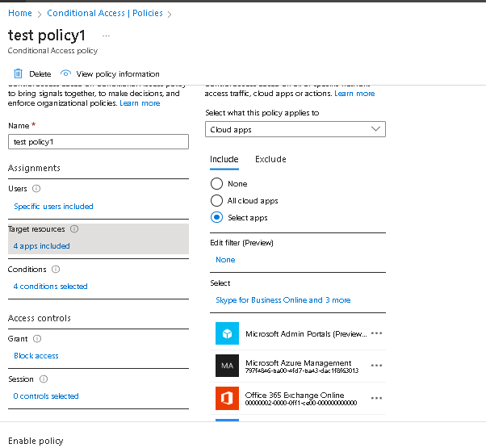This screenshot has height=448, width=486.
Task: Click the info icon next to Grant
Action: (37, 339)
